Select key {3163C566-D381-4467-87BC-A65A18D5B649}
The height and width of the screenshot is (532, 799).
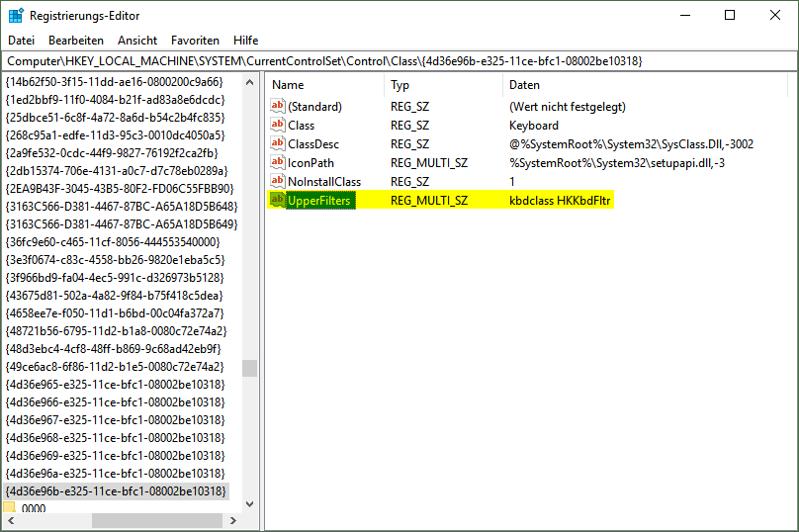tap(122, 224)
